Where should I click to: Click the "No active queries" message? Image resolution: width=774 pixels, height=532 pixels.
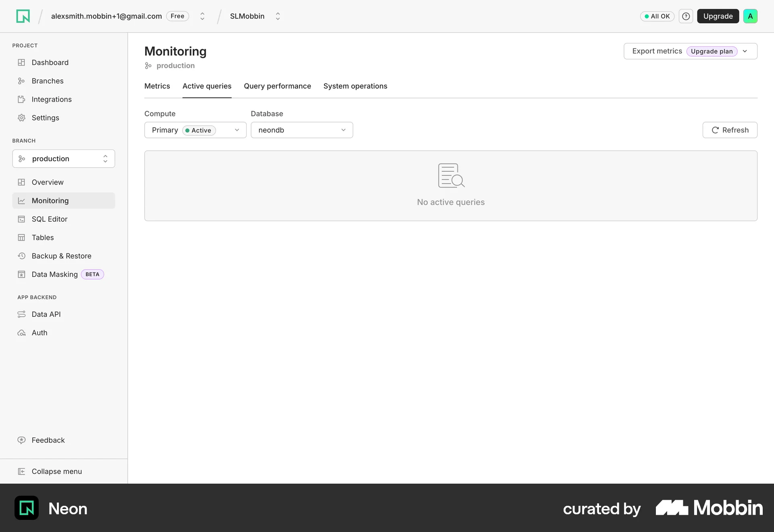pyautogui.click(x=451, y=202)
